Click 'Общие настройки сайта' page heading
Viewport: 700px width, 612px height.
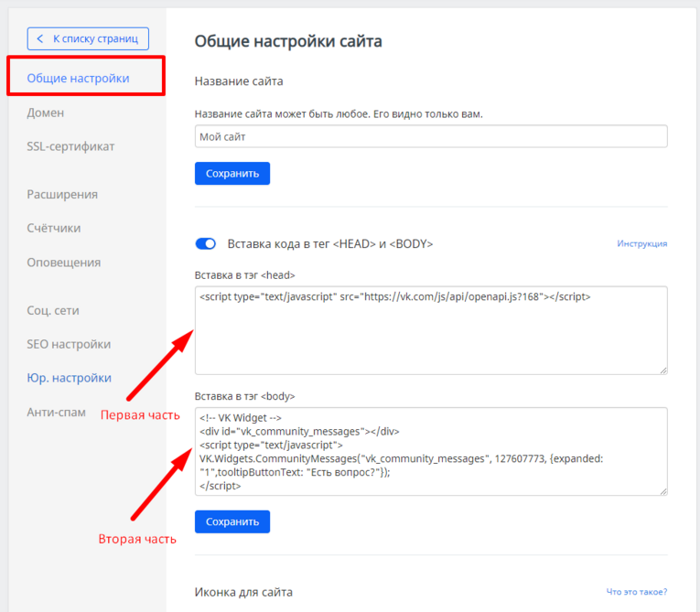pyautogui.click(x=288, y=41)
